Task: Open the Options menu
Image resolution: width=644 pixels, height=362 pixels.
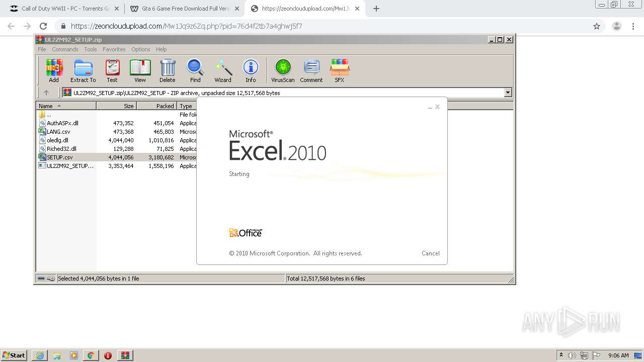Action: (141, 49)
